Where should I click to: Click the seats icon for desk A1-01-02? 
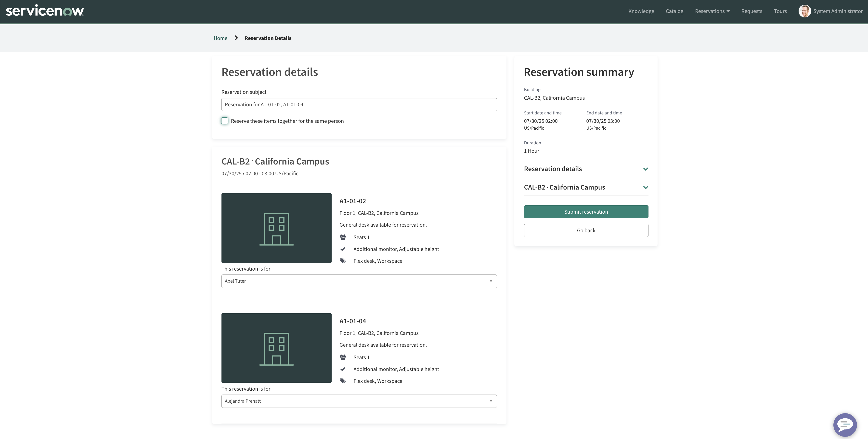tap(343, 237)
